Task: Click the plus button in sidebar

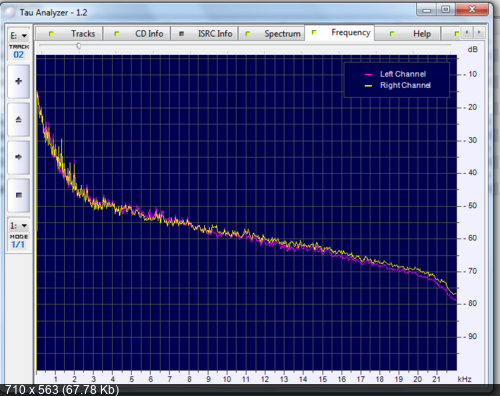Action: pos(19,81)
